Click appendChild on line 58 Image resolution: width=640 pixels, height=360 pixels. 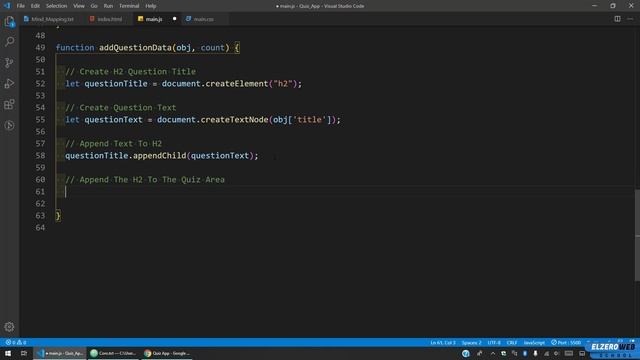point(160,156)
